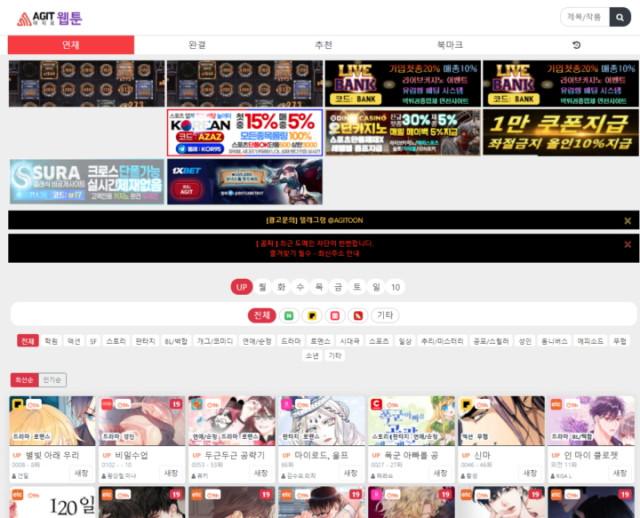Select the 화 day filter
The width and height of the screenshot is (640, 518).
coord(281,287)
